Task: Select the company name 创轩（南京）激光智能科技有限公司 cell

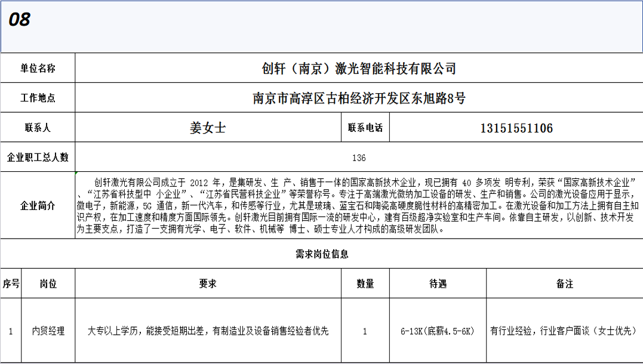Action: click(x=358, y=69)
